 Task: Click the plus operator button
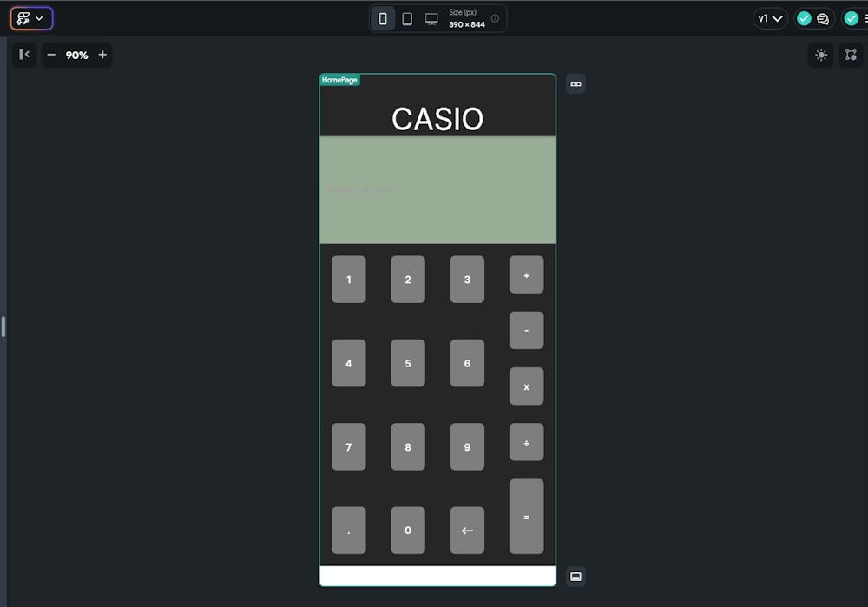527,274
